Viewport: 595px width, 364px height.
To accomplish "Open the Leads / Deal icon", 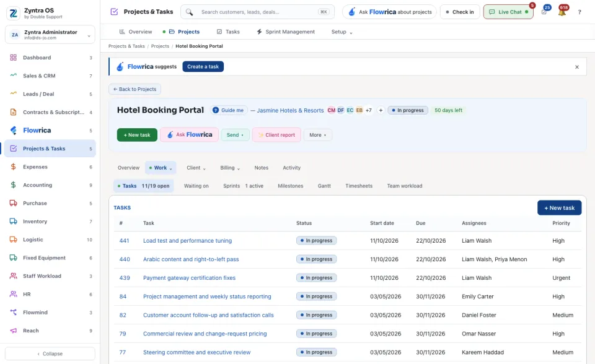I will (13, 93).
